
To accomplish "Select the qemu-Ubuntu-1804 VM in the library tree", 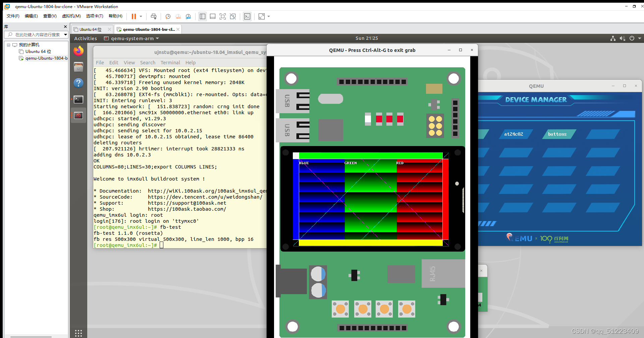I will (x=44, y=58).
